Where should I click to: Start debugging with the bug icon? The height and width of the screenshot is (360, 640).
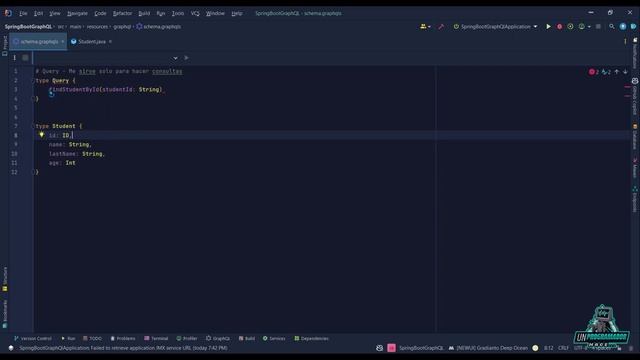coord(560,27)
